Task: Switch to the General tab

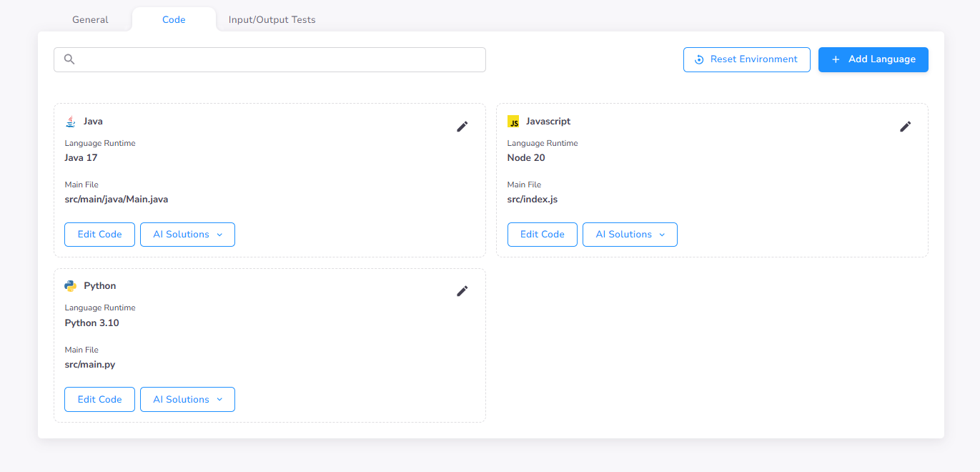Action: click(x=90, y=19)
